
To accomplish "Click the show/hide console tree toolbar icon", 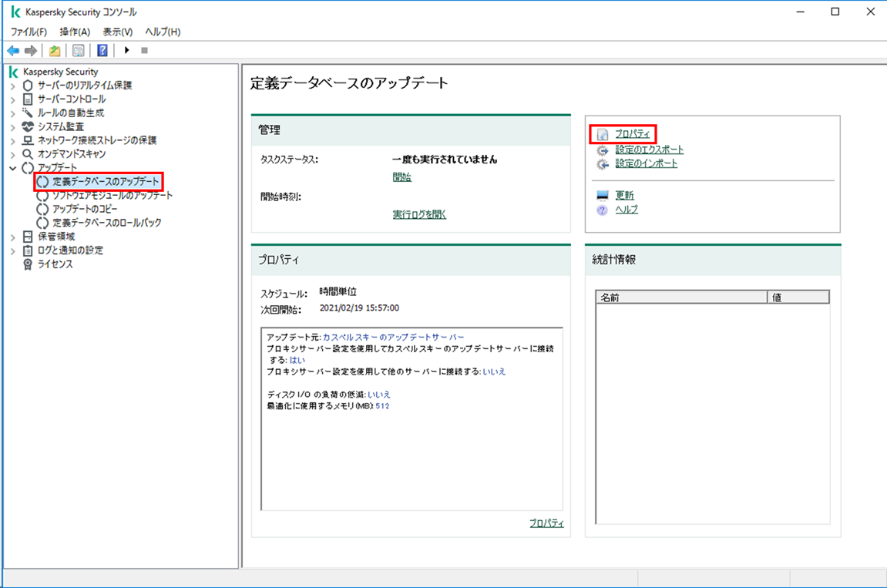I will tap(79, 51).
